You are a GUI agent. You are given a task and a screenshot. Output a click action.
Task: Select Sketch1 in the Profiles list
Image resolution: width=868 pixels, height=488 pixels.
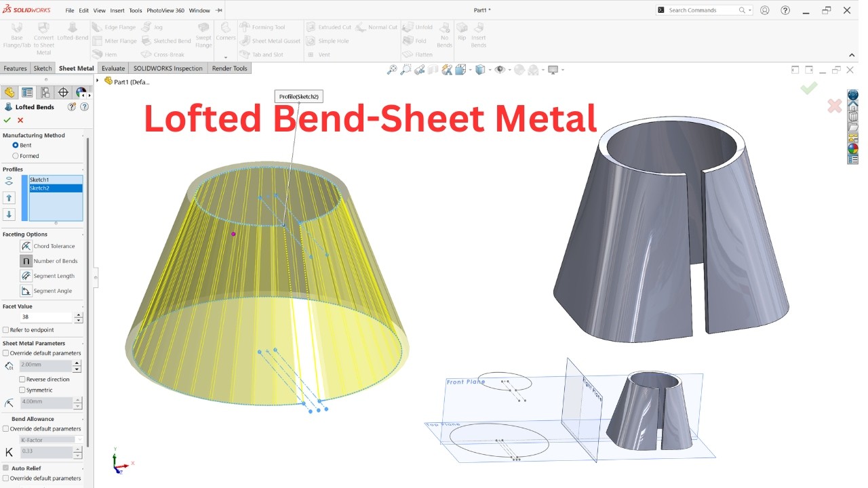[x=56, y=180]
